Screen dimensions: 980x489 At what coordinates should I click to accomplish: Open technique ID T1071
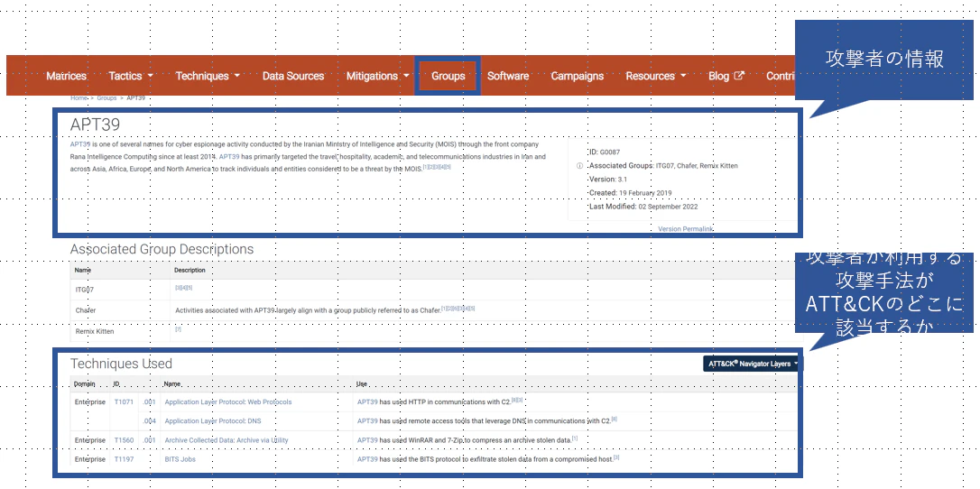click(x=124, y=402)
